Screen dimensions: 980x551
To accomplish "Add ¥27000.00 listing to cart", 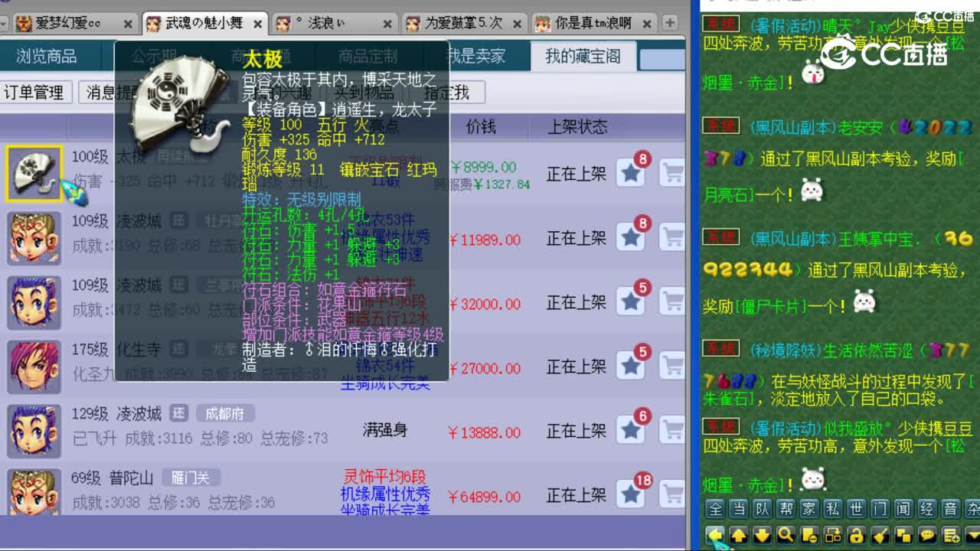I will click(x=671, y=366).
